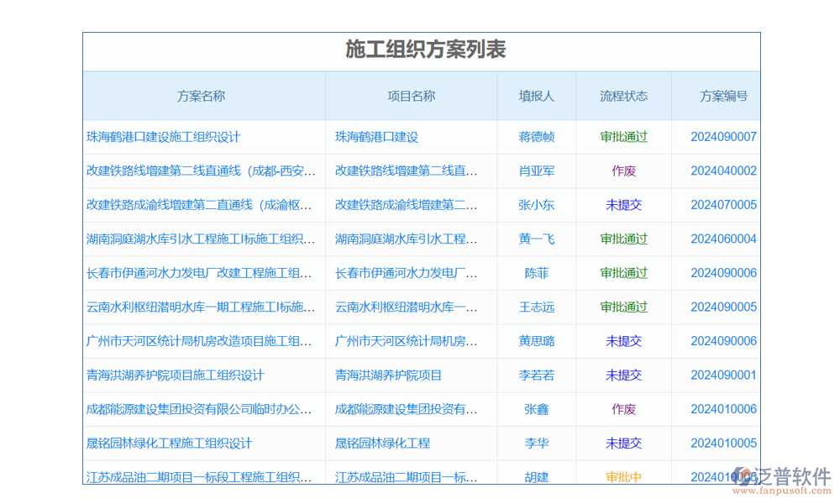Open plan number 2024060004
Viewport: 840px width, 504px height.
tap(723, 239)
